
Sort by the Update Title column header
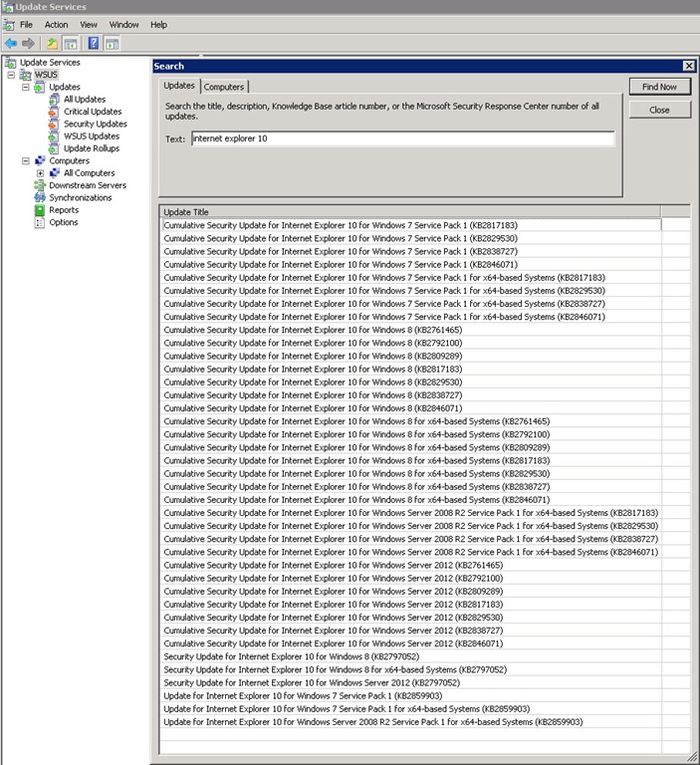[410, 212]
